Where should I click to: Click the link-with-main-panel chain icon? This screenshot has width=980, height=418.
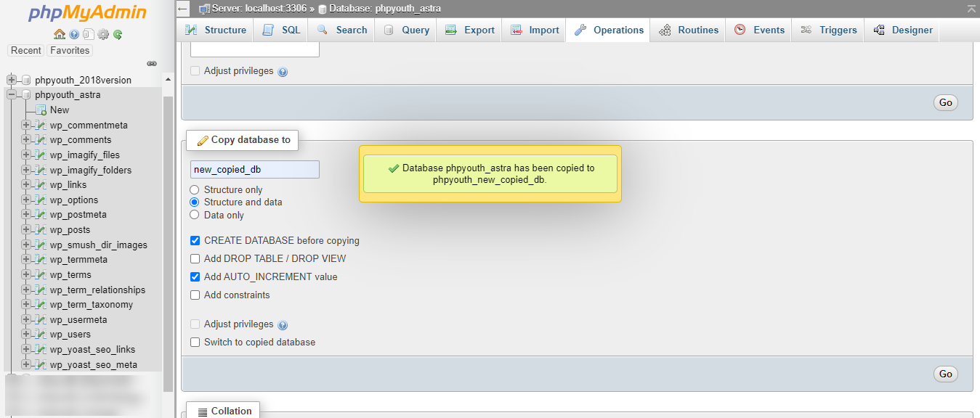152,64
